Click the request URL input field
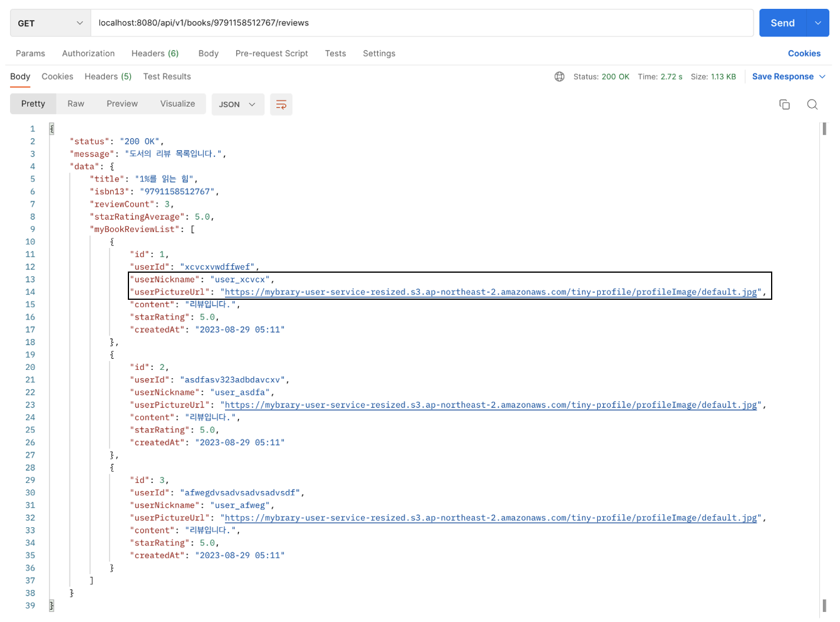 click(x=422, y=23)
